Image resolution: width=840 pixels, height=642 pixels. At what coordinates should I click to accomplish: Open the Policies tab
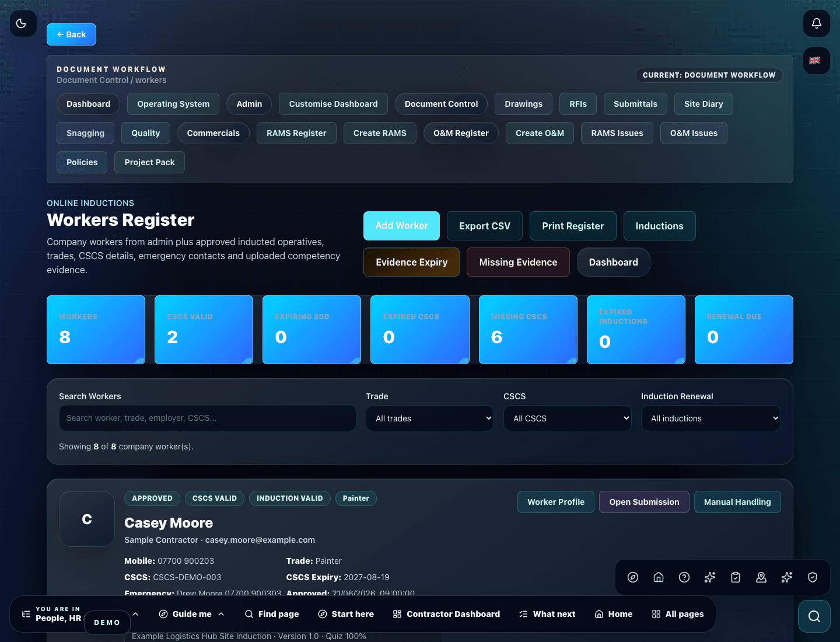point(82,162)
